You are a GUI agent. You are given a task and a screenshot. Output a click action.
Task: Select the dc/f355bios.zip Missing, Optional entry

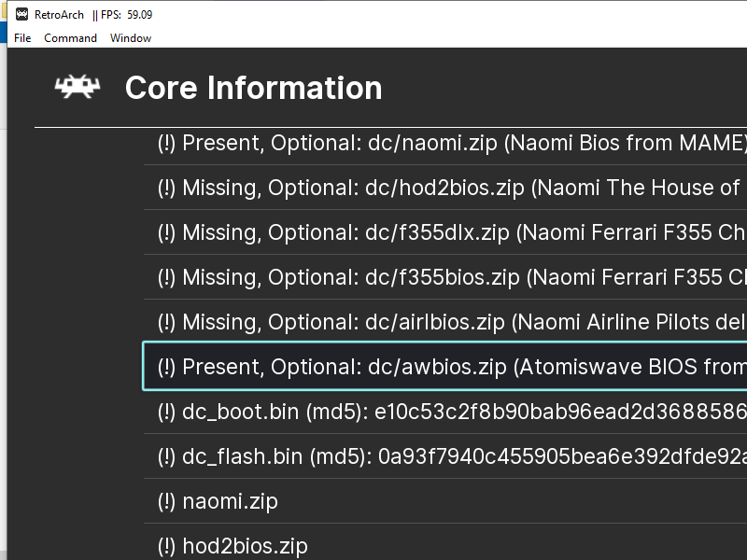click(445, 277)
